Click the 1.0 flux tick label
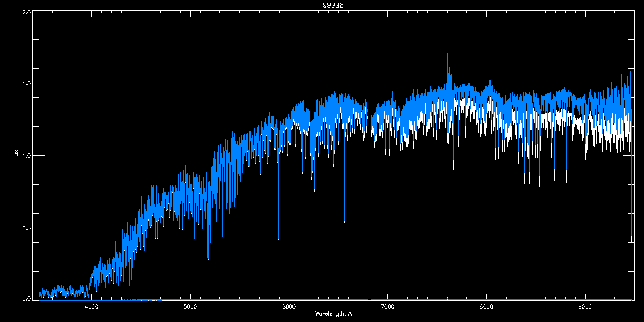Image resolution: width=644 pixels, height=322 pixels. coord(25,156)
